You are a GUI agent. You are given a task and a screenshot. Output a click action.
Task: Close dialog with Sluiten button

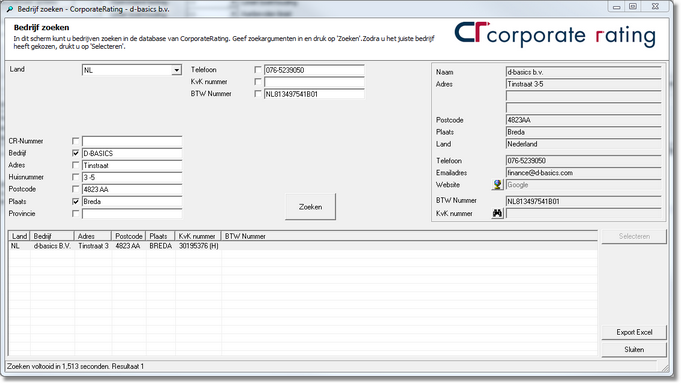point(634,350)
